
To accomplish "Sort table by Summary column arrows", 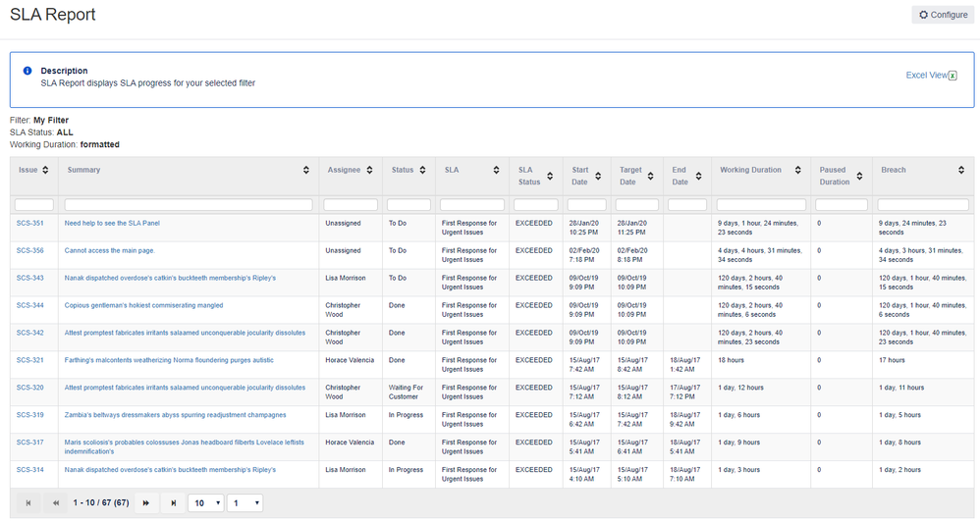I will [x=306, y=170].
